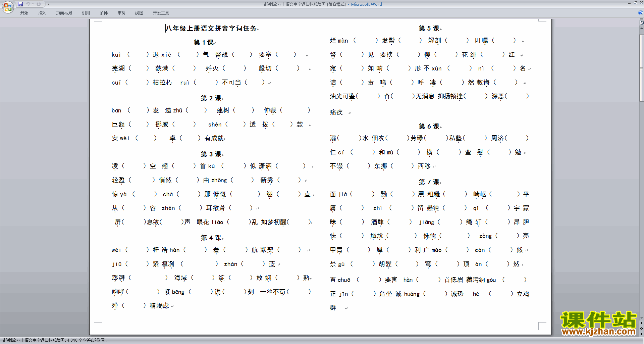The image size is (644, 344).
Task: Expand Customize Quick Access Toolbar dropdown
Action: pos(48,4)
